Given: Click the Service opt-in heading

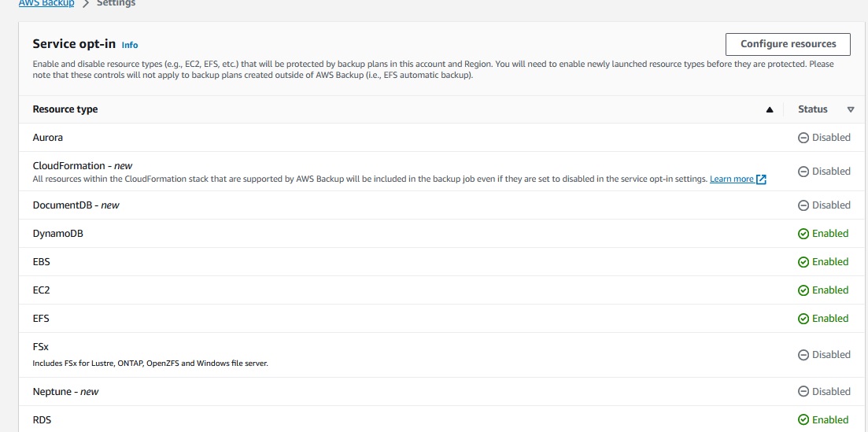Looking at the screenshot, I should click(74, 44).
